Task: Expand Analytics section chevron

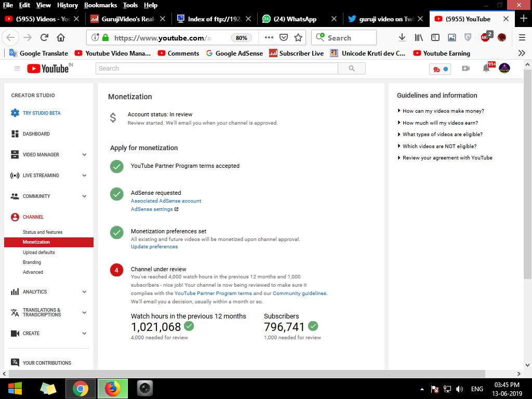Action: coord(84,291)
